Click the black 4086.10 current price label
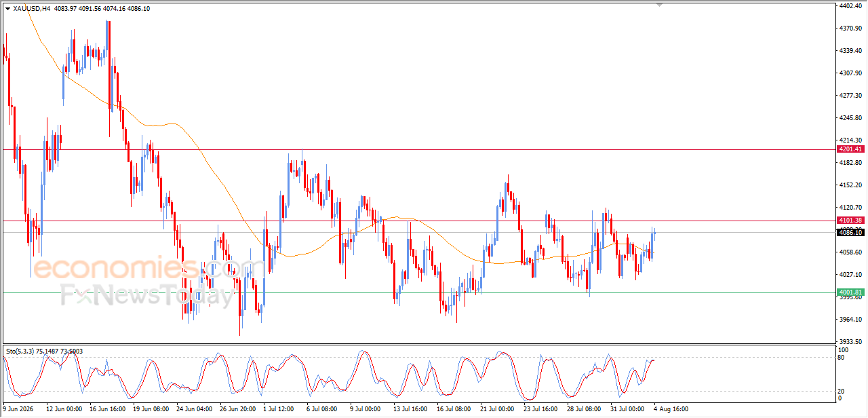Screen dimensions: 868x418 [850, 233]
